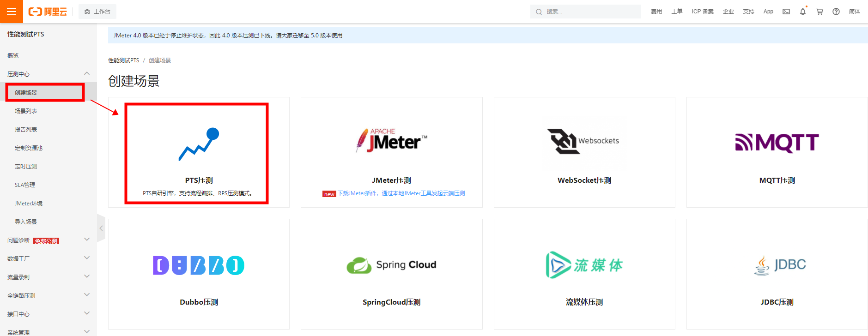The image size is (868, 336).
Task: Select the SpringCloud压测 title
Action: (391, 302)
